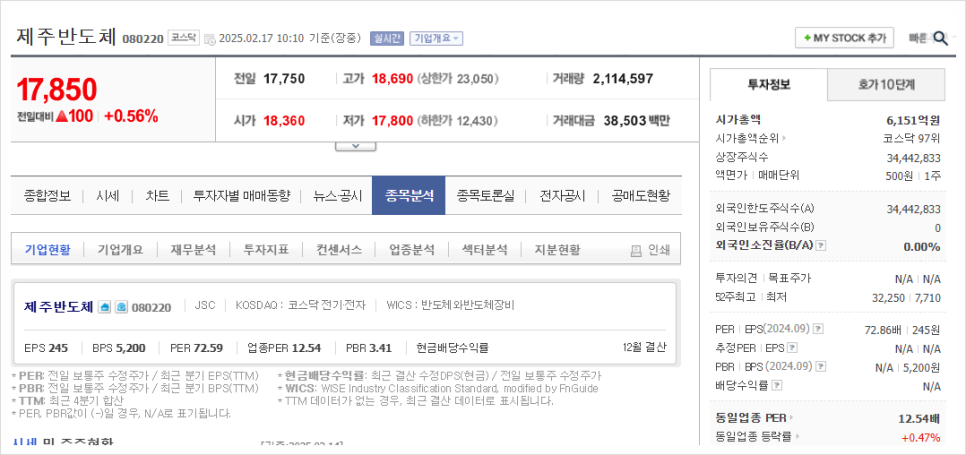Click the 제주반도체 title at the top
Viewport: 966px width, 455px height.
point(67,37)
